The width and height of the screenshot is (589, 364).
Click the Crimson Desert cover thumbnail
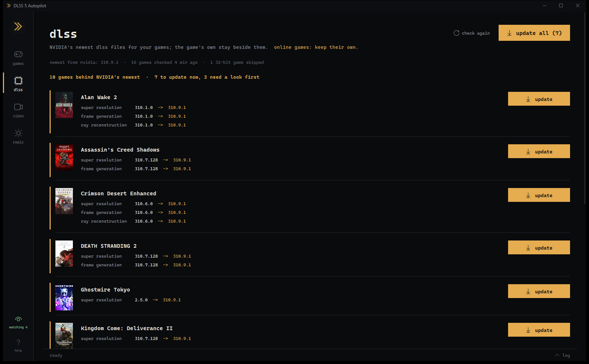click(64, 201)
